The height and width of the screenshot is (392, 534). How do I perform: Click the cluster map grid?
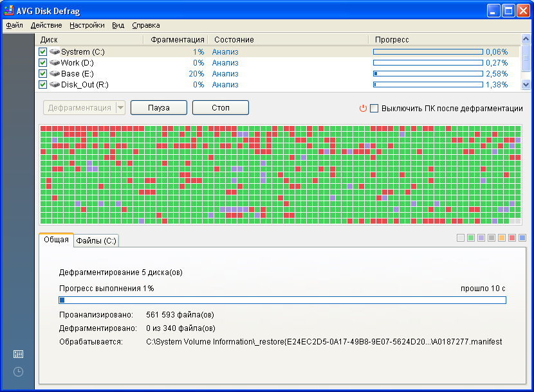tap(281, 175)
